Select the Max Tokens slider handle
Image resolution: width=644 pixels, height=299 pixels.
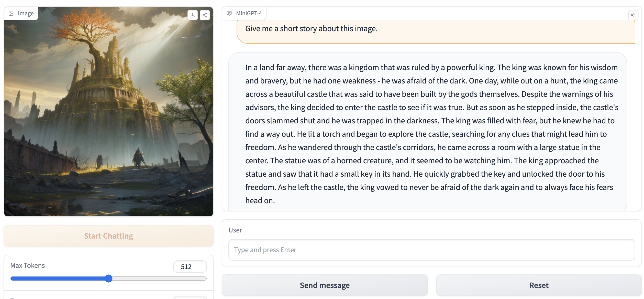point(108,279)
